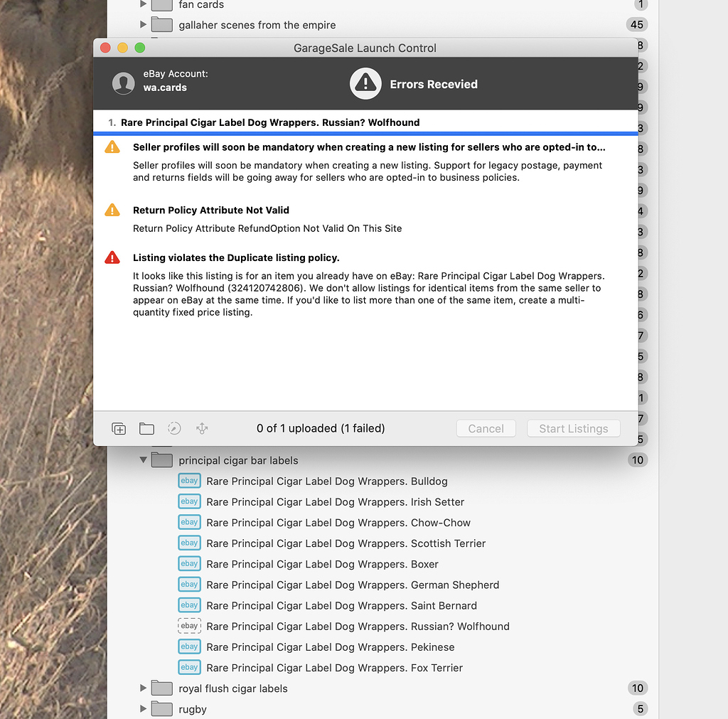Expand the gallaher scenes from the empire folder
The image size is (728, 719).
pos(143,24)
